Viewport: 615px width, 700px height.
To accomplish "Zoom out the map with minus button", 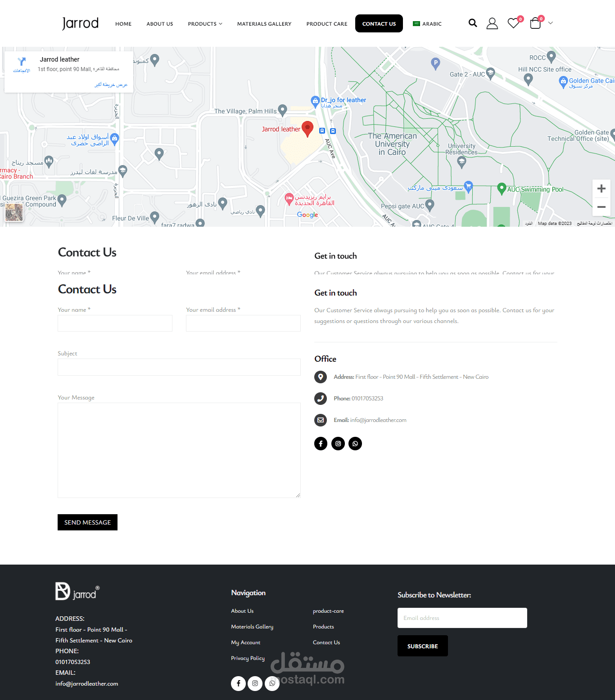I will coord(601,207).
